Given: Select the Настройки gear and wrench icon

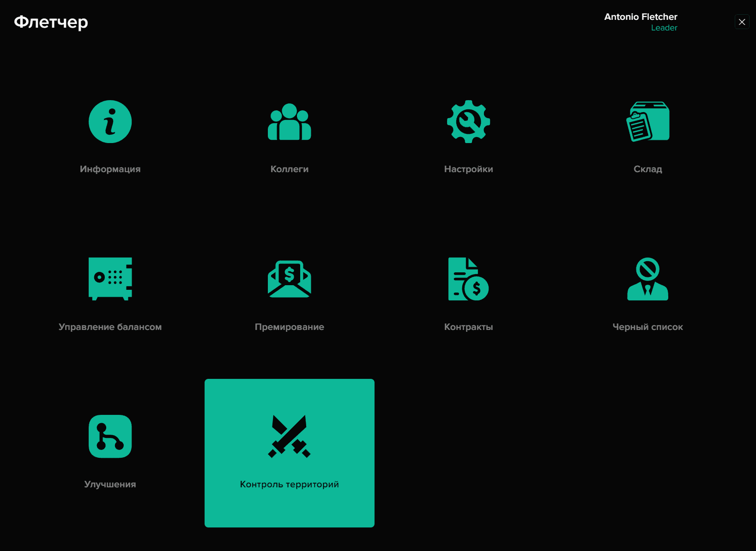Looking at the screenshot, I should coord(468,122).
